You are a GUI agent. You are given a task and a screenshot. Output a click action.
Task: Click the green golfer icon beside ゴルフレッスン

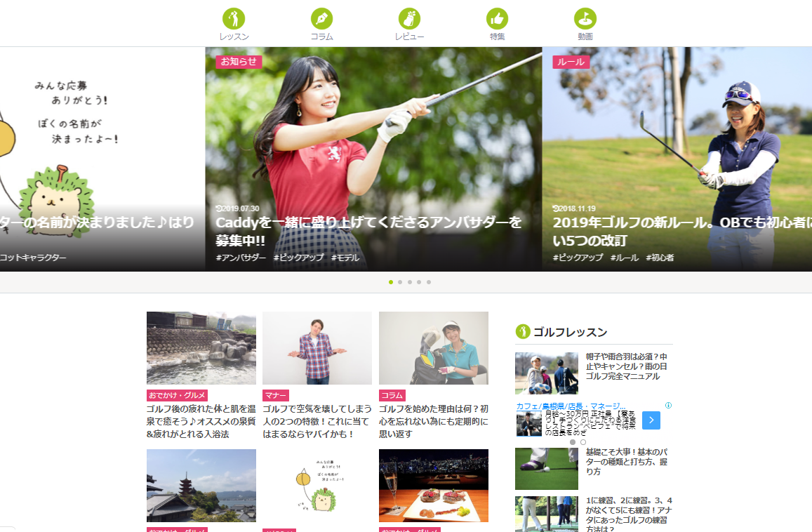(x=523, y=332)
